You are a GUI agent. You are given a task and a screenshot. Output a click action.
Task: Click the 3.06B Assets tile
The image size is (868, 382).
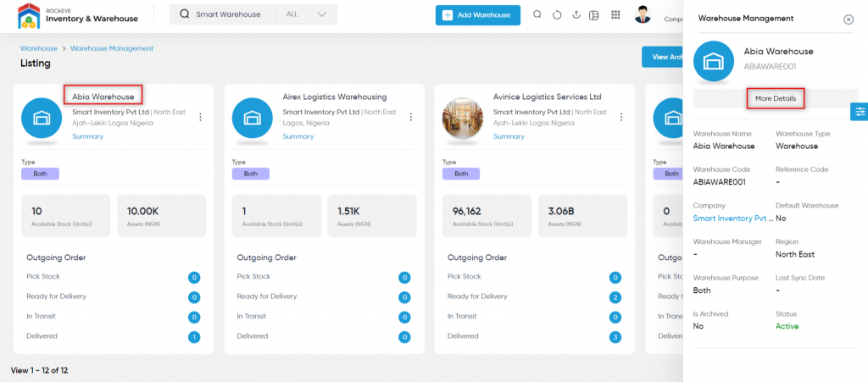(x=583, y=216)
